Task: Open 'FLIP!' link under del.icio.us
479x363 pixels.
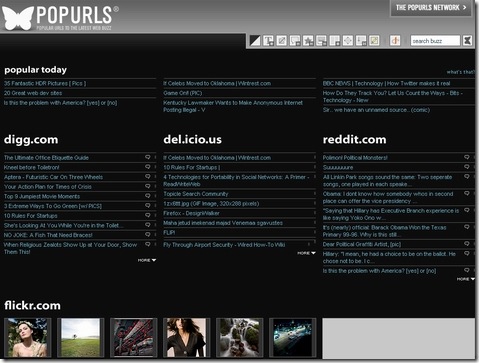Action: tap(169, 232)
